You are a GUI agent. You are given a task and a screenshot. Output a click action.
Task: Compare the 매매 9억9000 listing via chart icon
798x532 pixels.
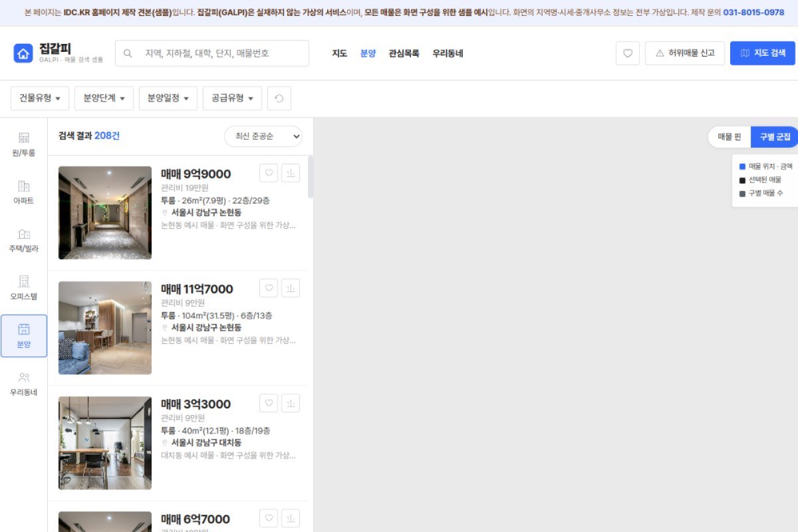click(291, 173)
